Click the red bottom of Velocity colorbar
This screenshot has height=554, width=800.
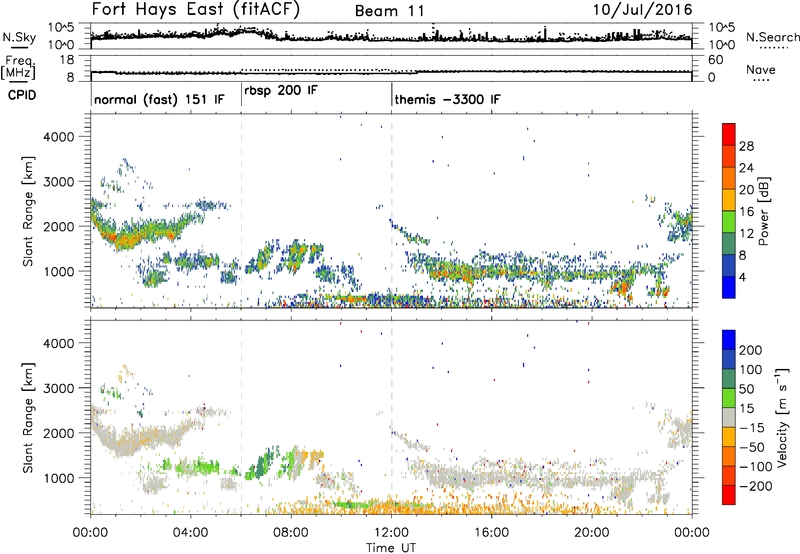[x=729, y=495]
